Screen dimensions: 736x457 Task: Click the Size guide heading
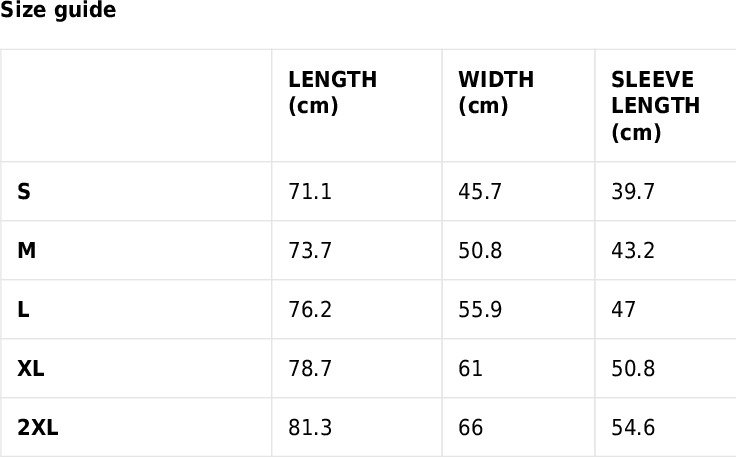point(58,10)
